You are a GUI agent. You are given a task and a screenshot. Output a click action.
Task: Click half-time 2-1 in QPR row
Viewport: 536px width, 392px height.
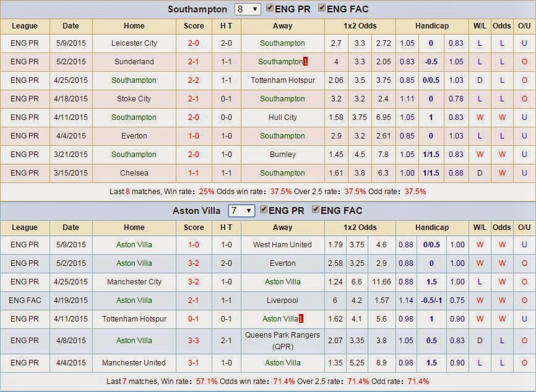coord(227,341)
